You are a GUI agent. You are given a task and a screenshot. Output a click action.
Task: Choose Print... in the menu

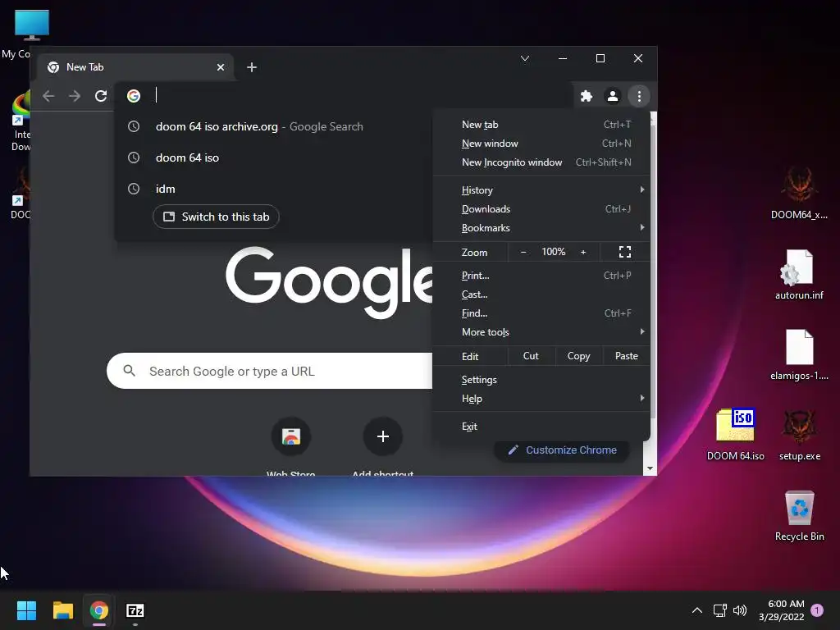coord(541,276)
